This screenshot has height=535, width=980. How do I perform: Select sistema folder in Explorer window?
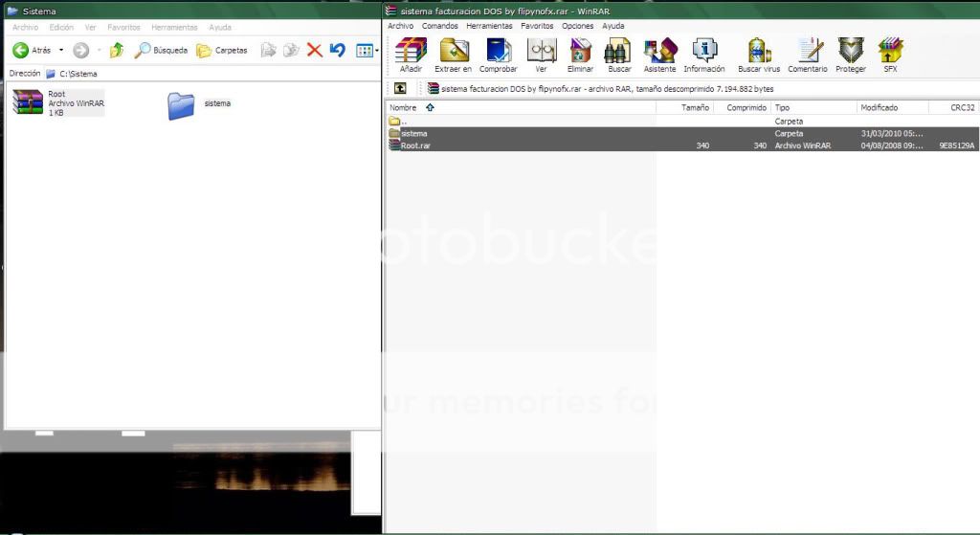[200, 105]
